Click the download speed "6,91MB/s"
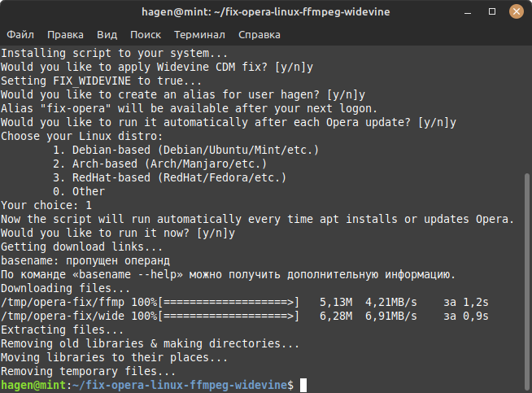532x393 pixels. (390, 317)
